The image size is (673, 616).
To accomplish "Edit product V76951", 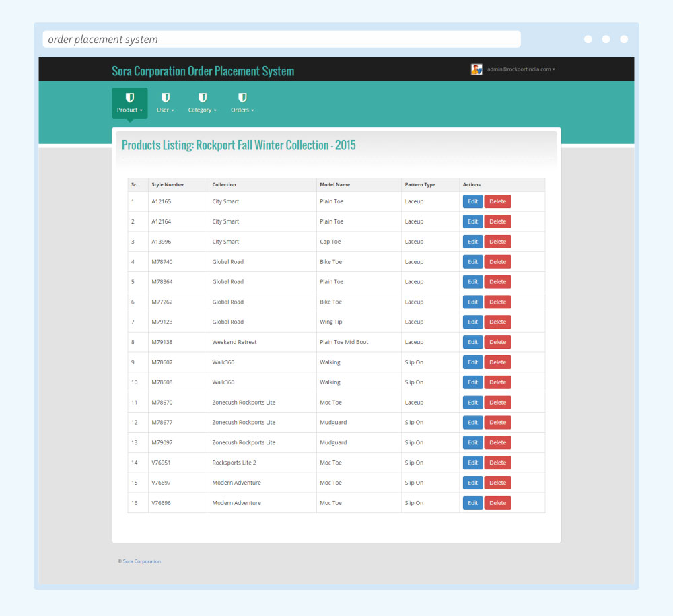I will [x=472, y=463].
